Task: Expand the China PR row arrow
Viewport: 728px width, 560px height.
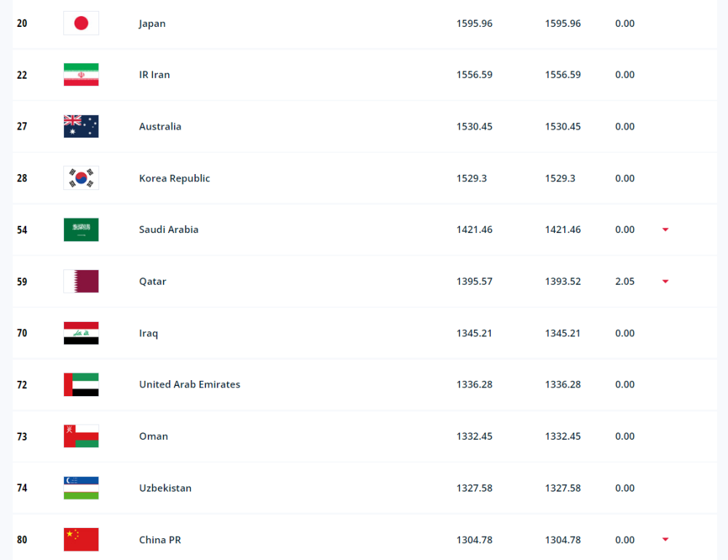Action: click(x=665, y=539)
